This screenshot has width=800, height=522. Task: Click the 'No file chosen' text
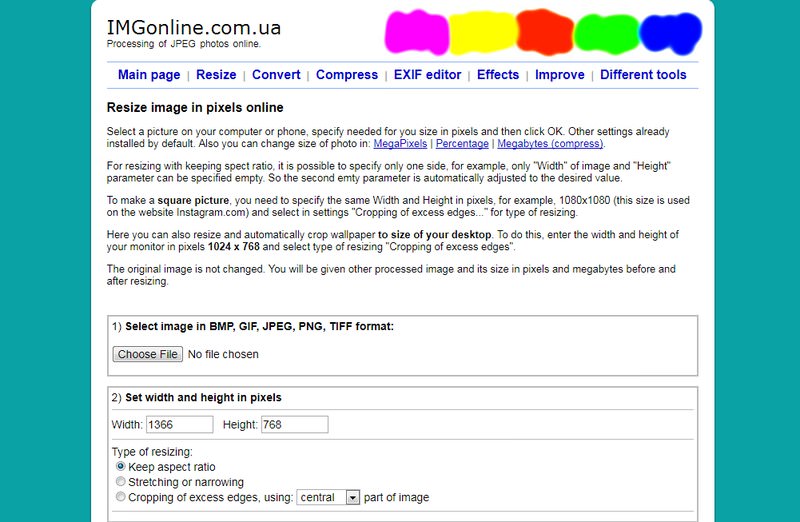[x=223, y=354]
